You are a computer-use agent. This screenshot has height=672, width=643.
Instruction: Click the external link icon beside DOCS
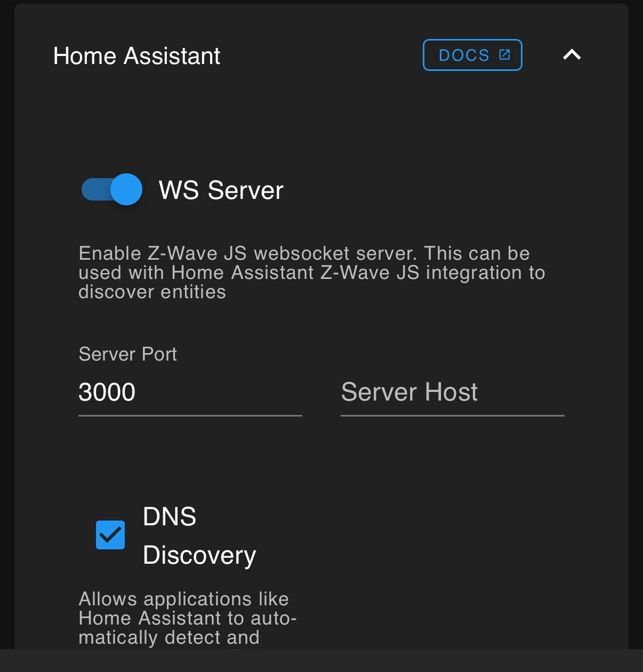point(504,54)
